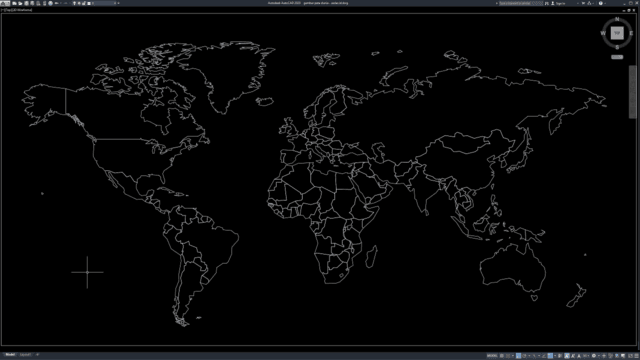640x360 pixels.
Task: Expand the Isometric drafting plane arrow
Action: [539, 356]
